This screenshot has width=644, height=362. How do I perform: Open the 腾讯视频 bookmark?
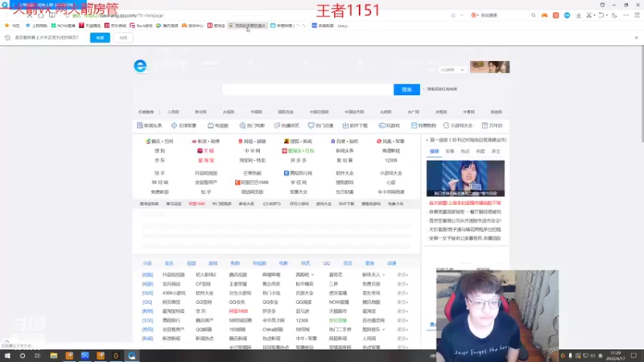[167, 26]
